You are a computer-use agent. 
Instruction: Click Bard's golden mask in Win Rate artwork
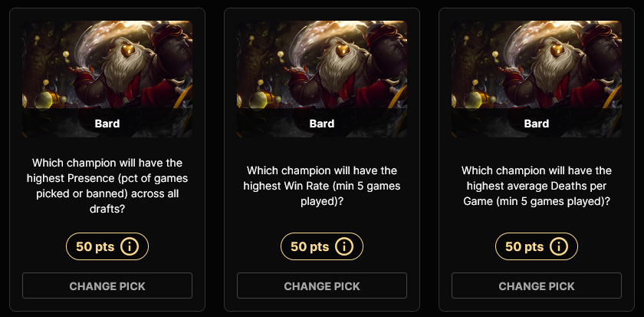point(343,50)
